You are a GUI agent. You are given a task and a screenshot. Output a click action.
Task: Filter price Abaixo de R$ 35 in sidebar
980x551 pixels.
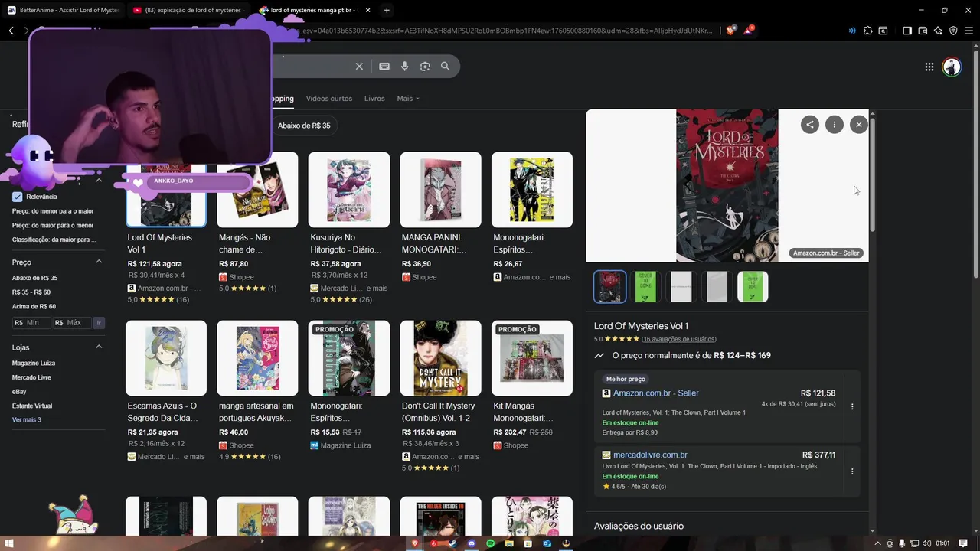click(x=34, y=278)
